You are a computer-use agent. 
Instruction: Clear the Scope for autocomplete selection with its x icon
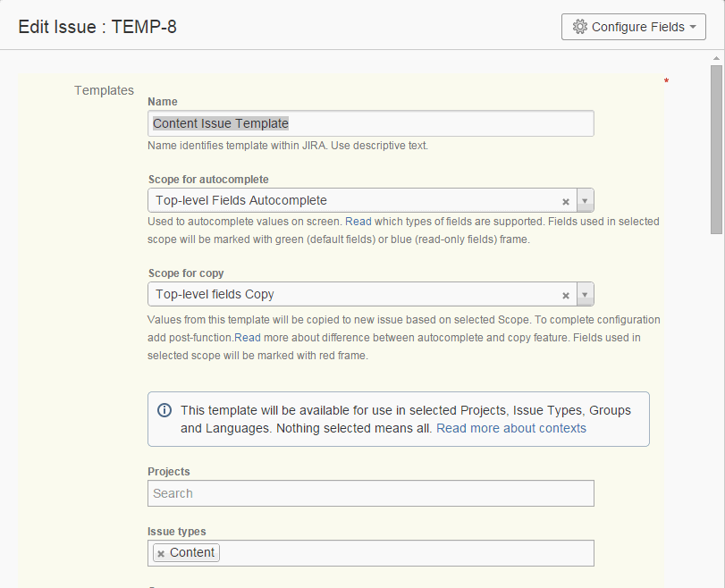tap(566, 200)
